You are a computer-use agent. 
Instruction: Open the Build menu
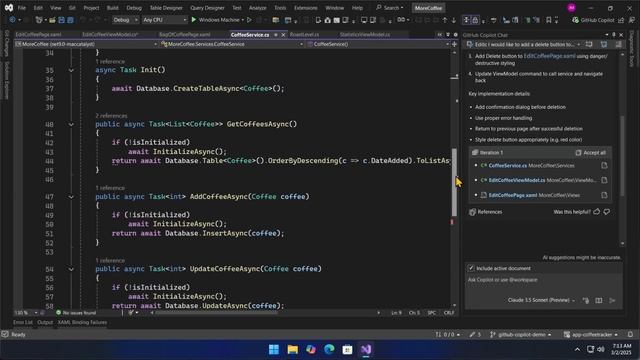113,8
